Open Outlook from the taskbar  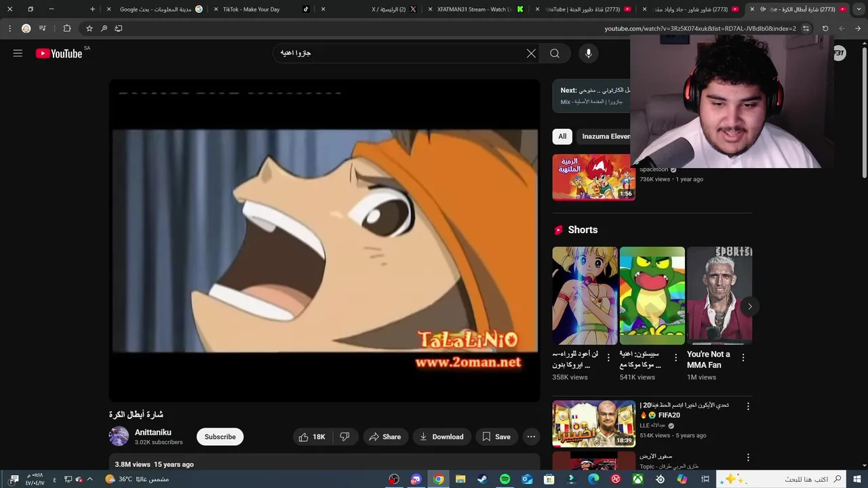(527, 479)
